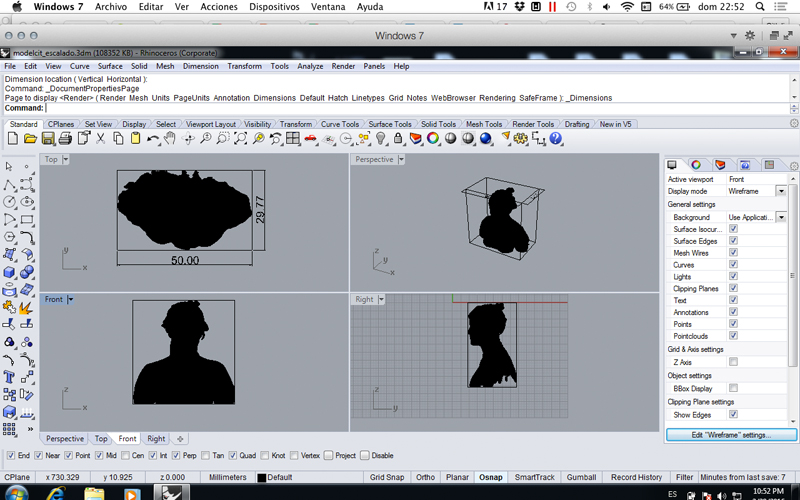The height and width of the screenshot is (500, 800).
Task: Open the Display mode Wireframe dropdown
Action: pyautogui.click(x=781, y=191)
